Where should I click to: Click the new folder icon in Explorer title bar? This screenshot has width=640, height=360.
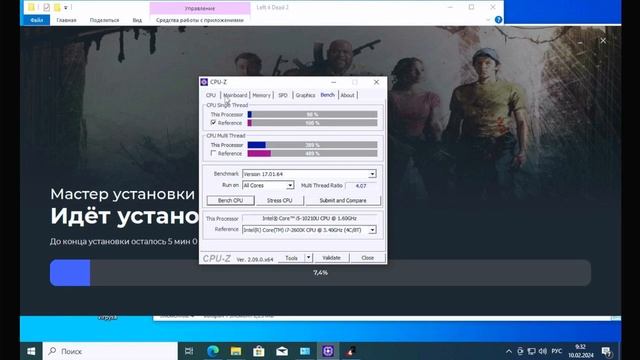click(57, 7)
